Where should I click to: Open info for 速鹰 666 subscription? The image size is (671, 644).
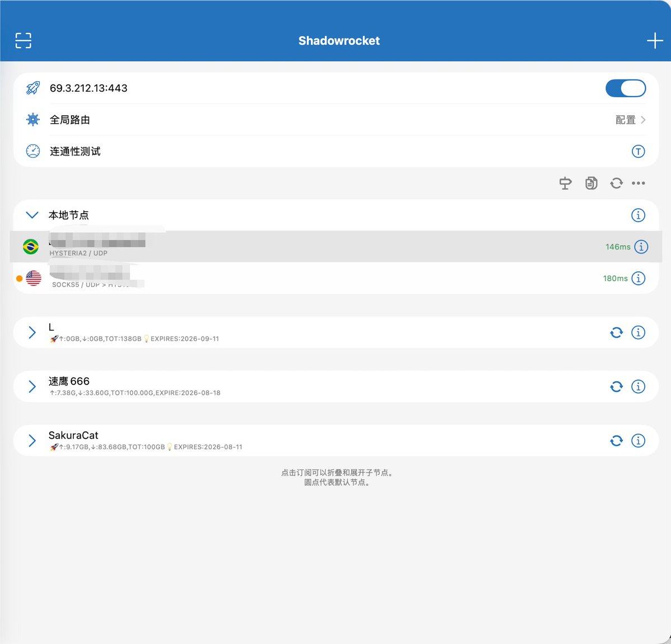coord(638,387)
